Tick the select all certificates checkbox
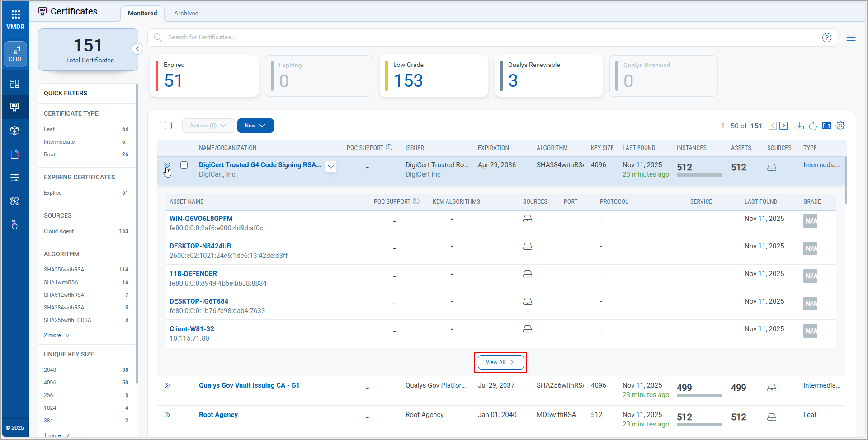 coord(168,126)
